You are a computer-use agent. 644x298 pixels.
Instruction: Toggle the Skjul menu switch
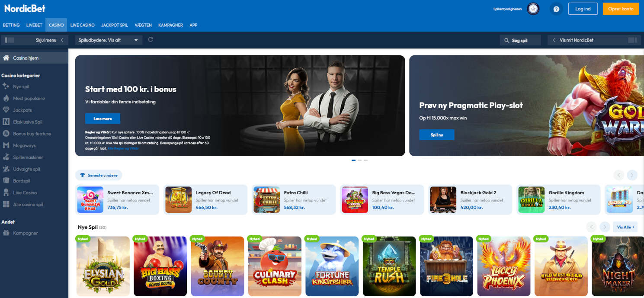10,40
